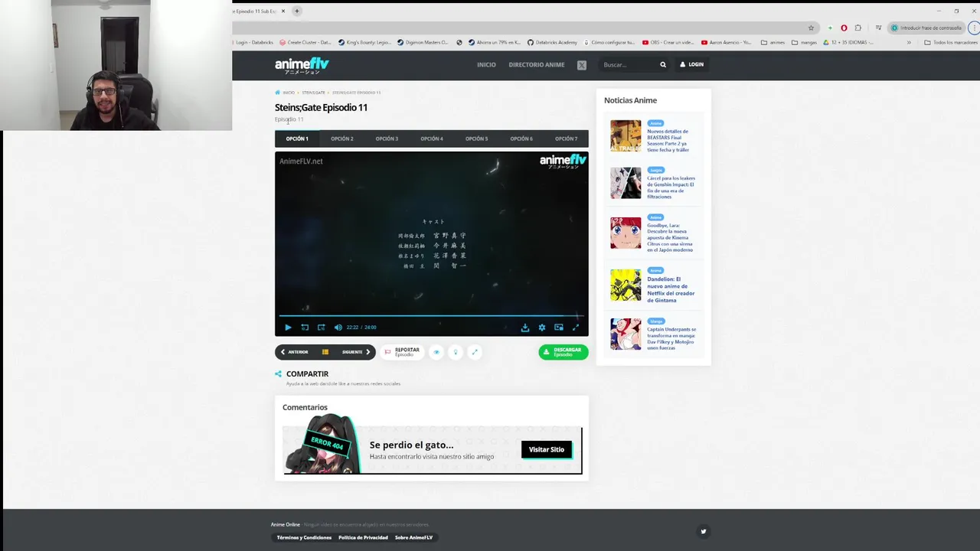Select OPCIÓN 3 server tab
Screen dimensions: 980x551
point(387,139)
